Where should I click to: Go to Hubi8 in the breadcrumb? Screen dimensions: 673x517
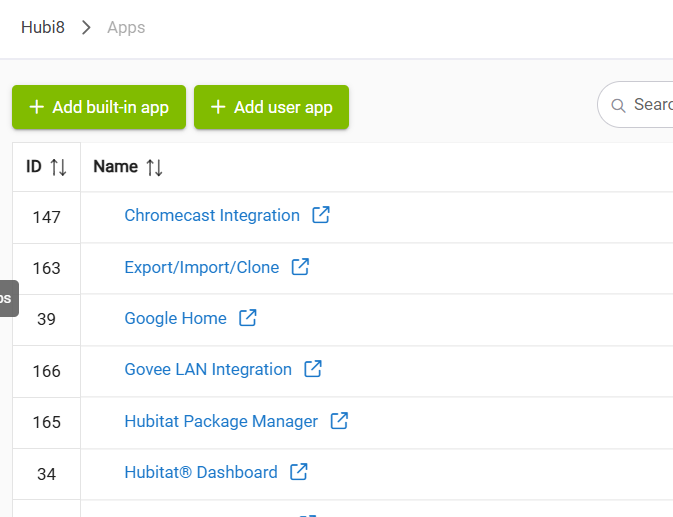point(43,27)
